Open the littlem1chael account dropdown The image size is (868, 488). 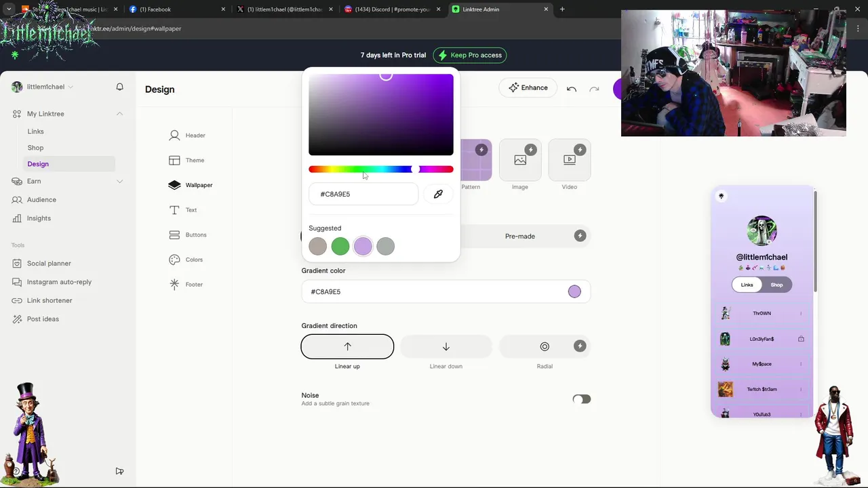tap(43, 87)
